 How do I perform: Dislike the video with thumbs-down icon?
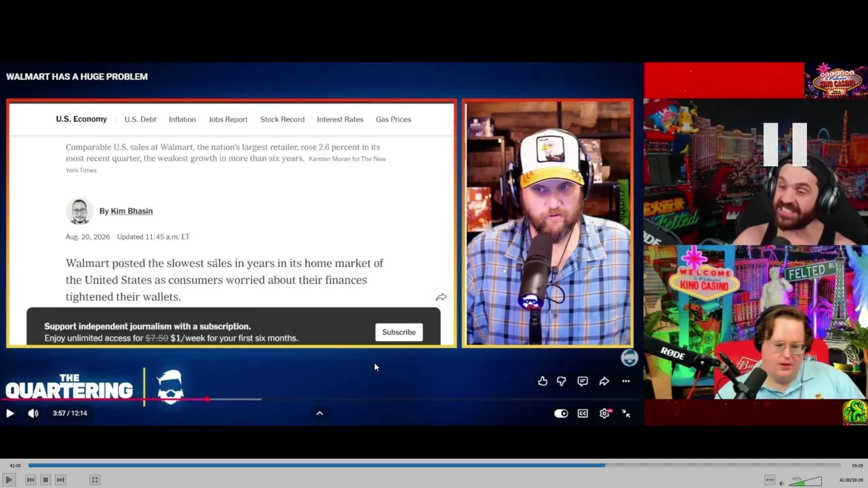pyautogui.click(x=561, y=381)
